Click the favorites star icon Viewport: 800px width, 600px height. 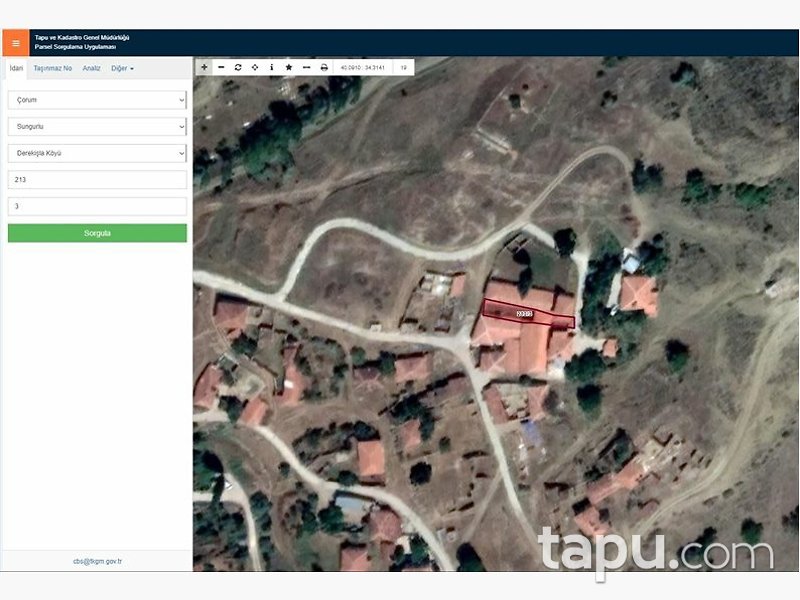(x=289, y=67)
